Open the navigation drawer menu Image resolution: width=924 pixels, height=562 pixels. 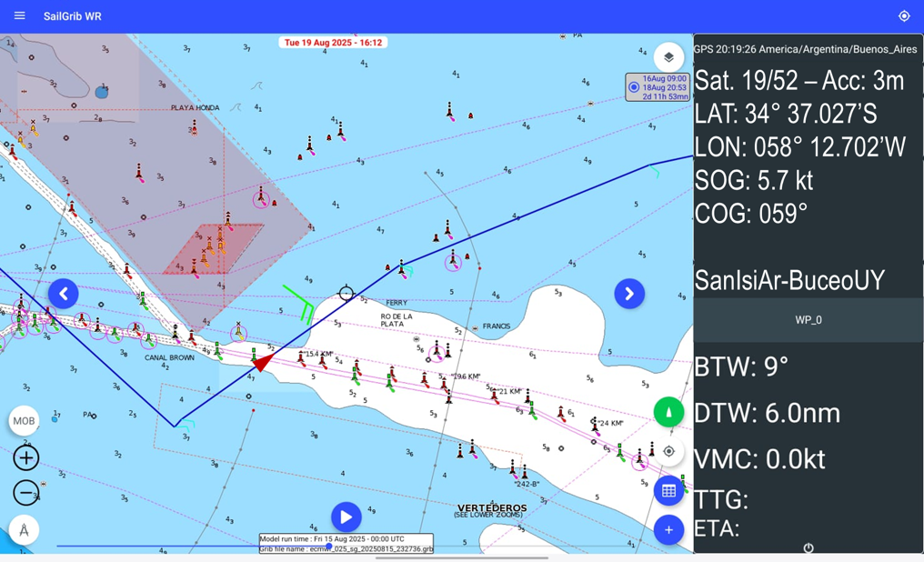coord(19,15)
